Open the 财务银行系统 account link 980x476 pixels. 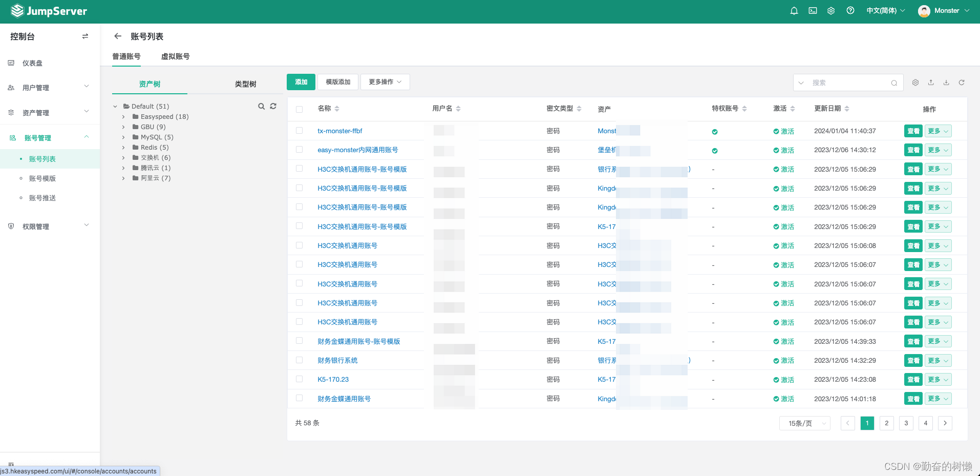point(337,360)
